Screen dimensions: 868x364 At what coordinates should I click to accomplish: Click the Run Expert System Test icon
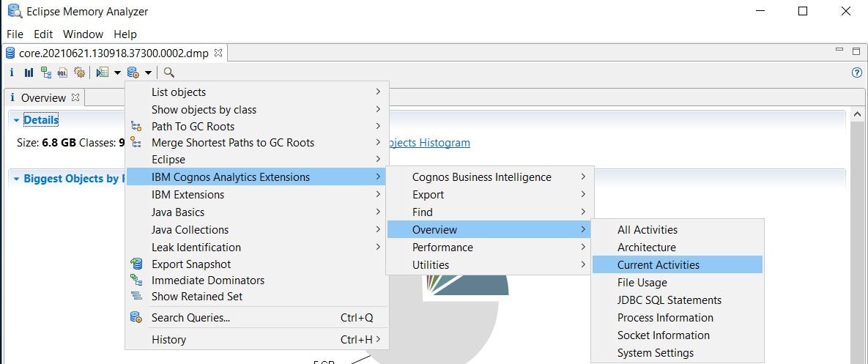[102, 73]
